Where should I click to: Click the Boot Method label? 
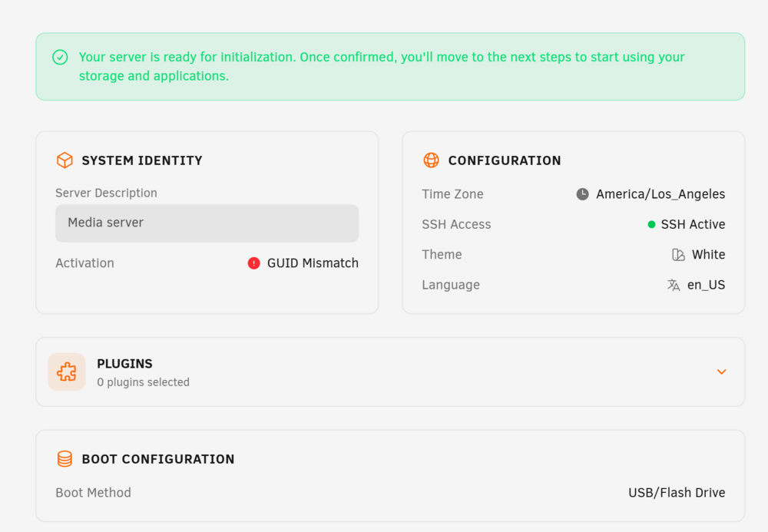click(x=93, y=492)
